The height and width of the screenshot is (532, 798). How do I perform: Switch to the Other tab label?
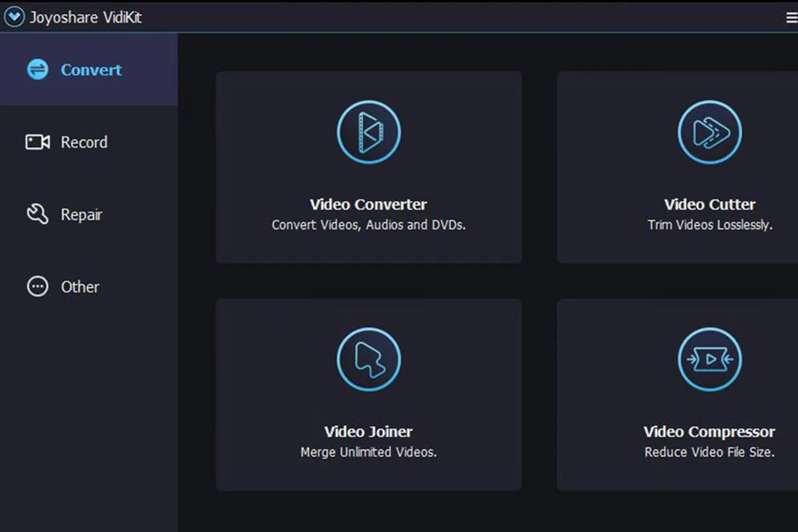pyautogui.click(x=80, y=287)
